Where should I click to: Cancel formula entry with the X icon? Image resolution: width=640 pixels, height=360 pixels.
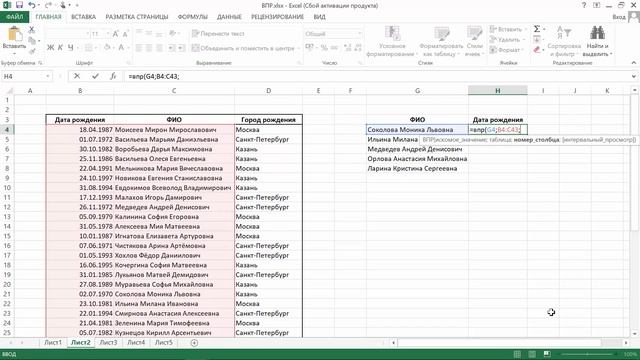(77, 76)
